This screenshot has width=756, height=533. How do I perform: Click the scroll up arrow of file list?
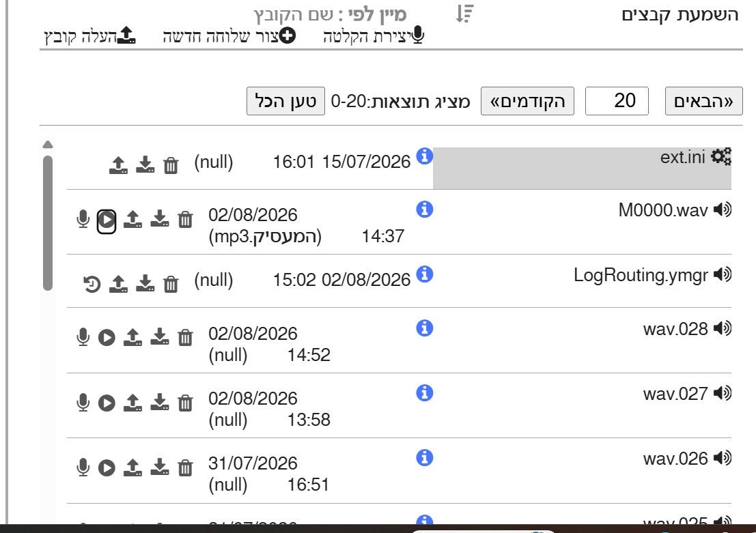click(48, 145)
